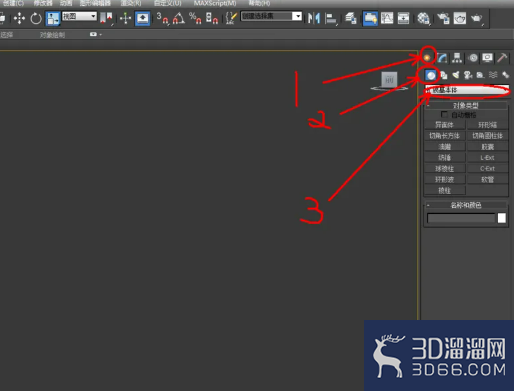
Task: Select the Manipulate crosshair tool
Action: [125, 18]
